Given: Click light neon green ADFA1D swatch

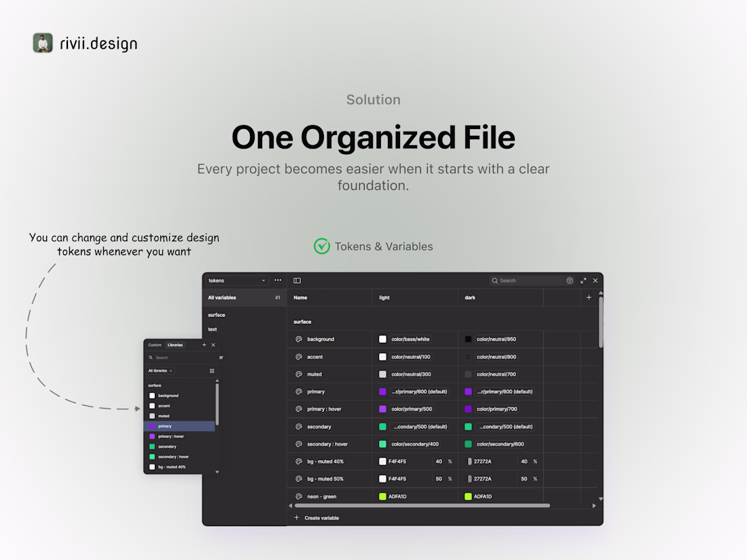Looking at the screenshot, I should coord(382,496).
